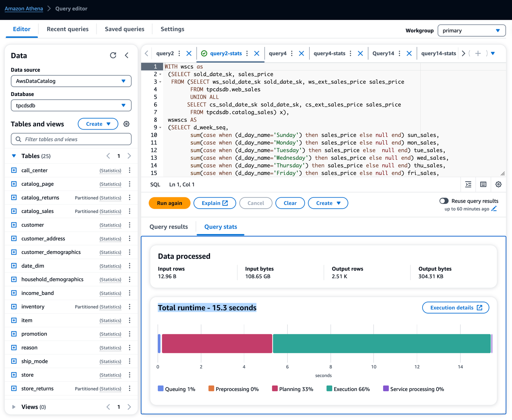The image size is (512, 420).
Task: Collapse the Tables section
Action: (14, 156)
